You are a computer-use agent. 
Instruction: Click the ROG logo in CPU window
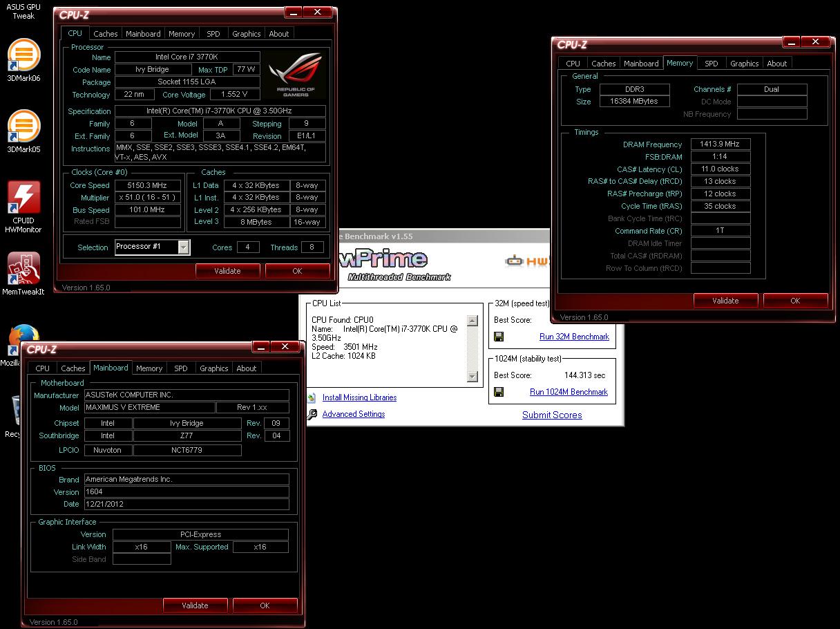tap(296, 75)
